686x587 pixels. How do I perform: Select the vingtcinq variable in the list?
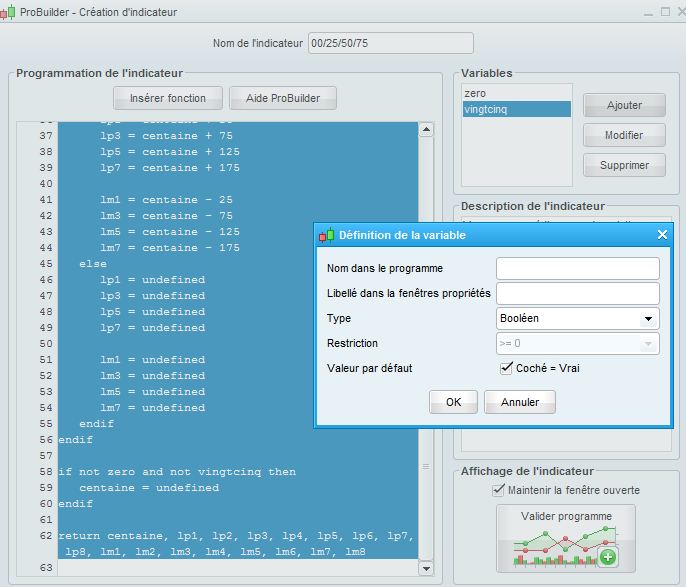pyautogui.click(x=517, y=109)
